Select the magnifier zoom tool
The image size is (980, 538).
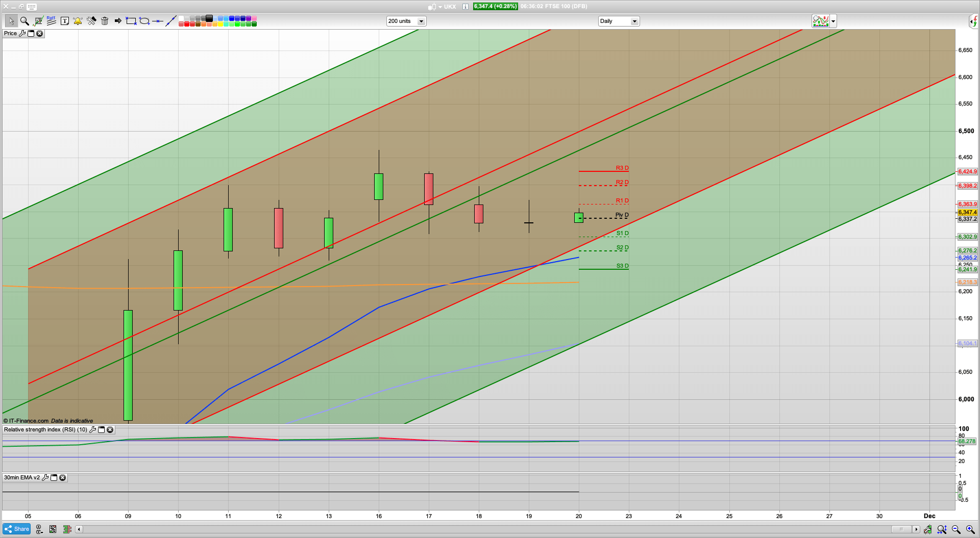point(23,21)
